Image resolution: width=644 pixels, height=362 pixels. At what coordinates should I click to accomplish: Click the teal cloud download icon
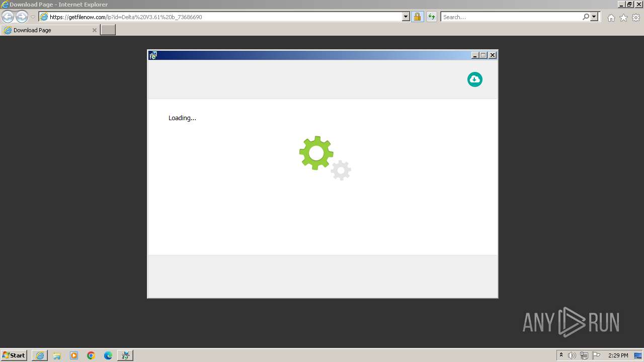(x=474, y=79)
